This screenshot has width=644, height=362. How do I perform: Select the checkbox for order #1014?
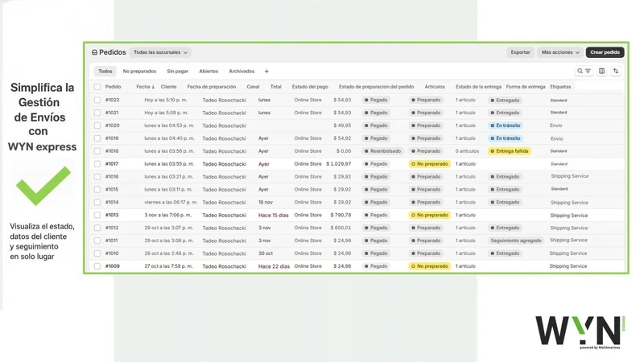(x=97, y=202)
